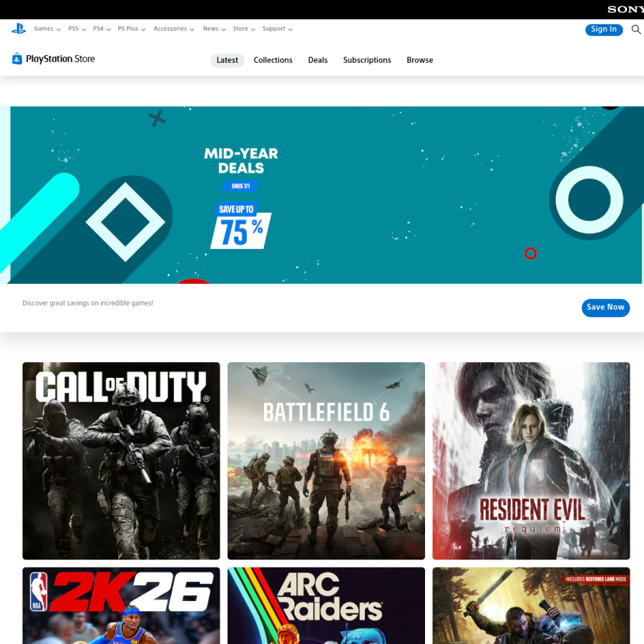Viewport: 644px width, 644px height.
Task: Expand the News dropdown menu
Action: coord(214,29)
